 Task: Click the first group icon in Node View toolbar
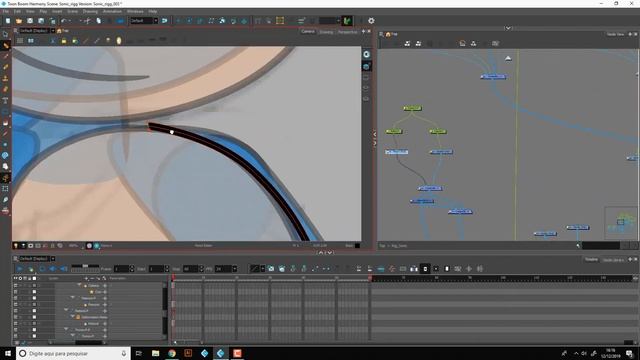point(407,44)
